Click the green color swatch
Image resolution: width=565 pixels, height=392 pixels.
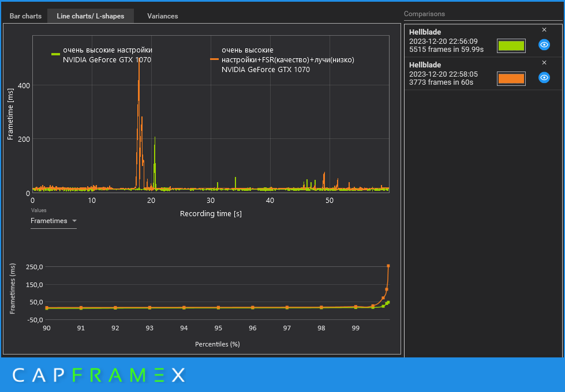(511, 46)
